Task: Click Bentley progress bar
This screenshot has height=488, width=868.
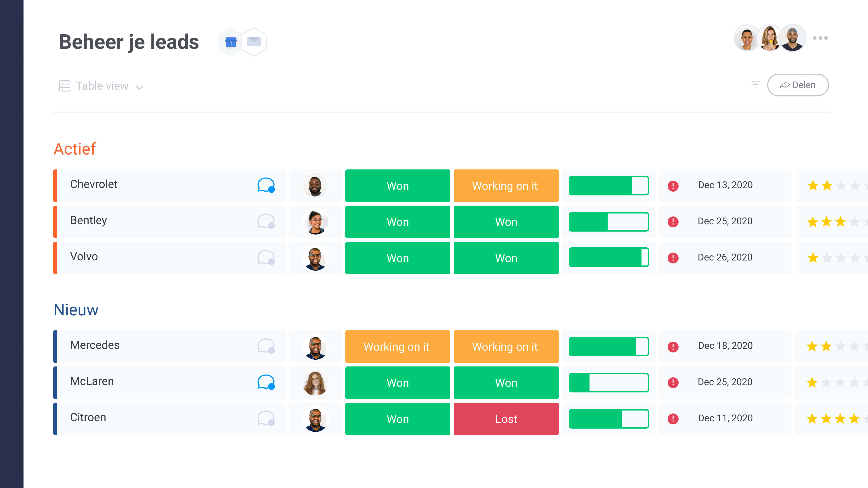Action: click(x=609, y=222)
